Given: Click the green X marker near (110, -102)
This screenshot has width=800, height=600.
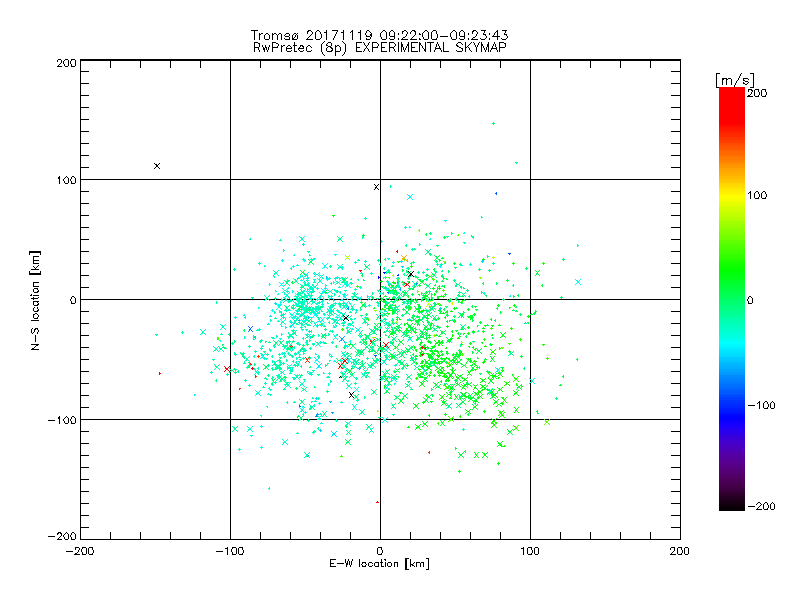Looking at the screenshot, I should (547, 422).
